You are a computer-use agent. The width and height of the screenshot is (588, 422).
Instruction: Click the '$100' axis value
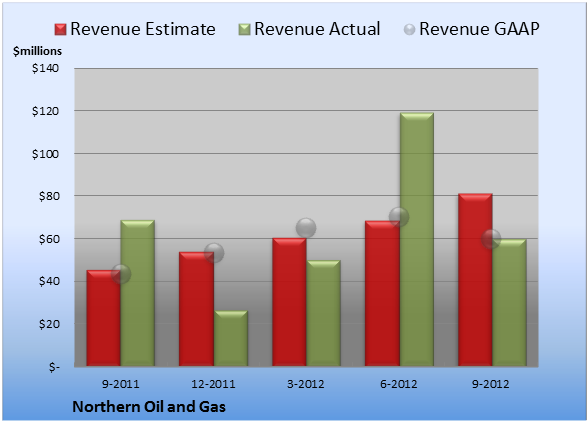click(45, 154)
